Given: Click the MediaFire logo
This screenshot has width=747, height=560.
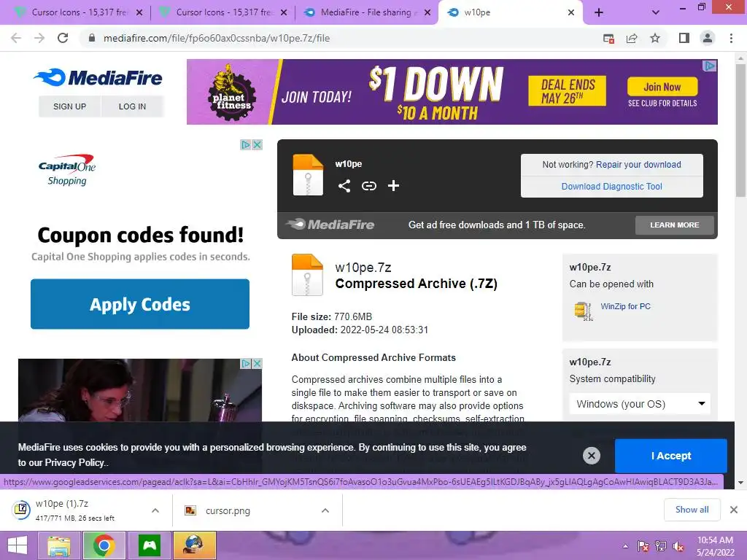Looking at the screenshot, I should click(x=98, y=77).
